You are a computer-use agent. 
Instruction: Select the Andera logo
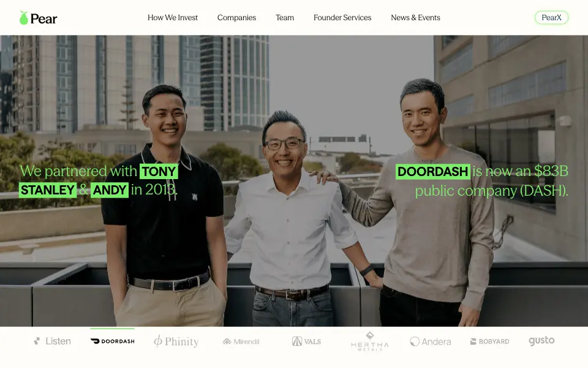(x=431, y=342)
